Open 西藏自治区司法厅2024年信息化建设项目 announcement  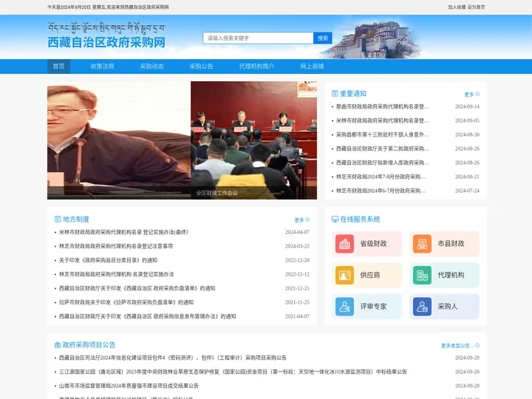[173, 358]
